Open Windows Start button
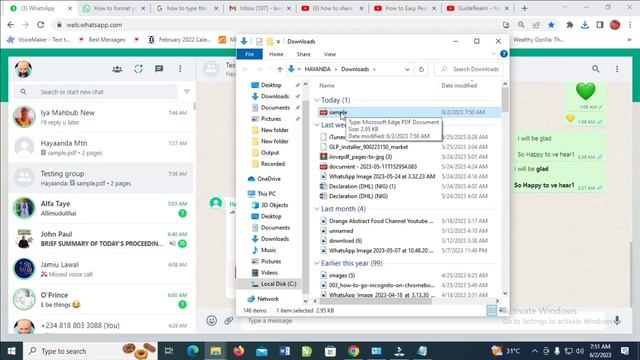The height and width of the screenshot is (360, 640). click(11, 351)
